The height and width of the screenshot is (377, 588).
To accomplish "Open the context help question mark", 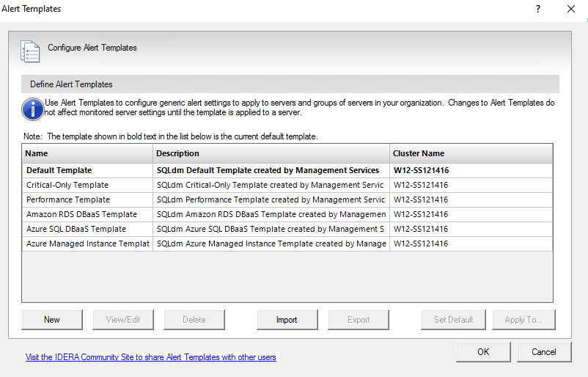I will pyautogui.click(x=538, y=10).
